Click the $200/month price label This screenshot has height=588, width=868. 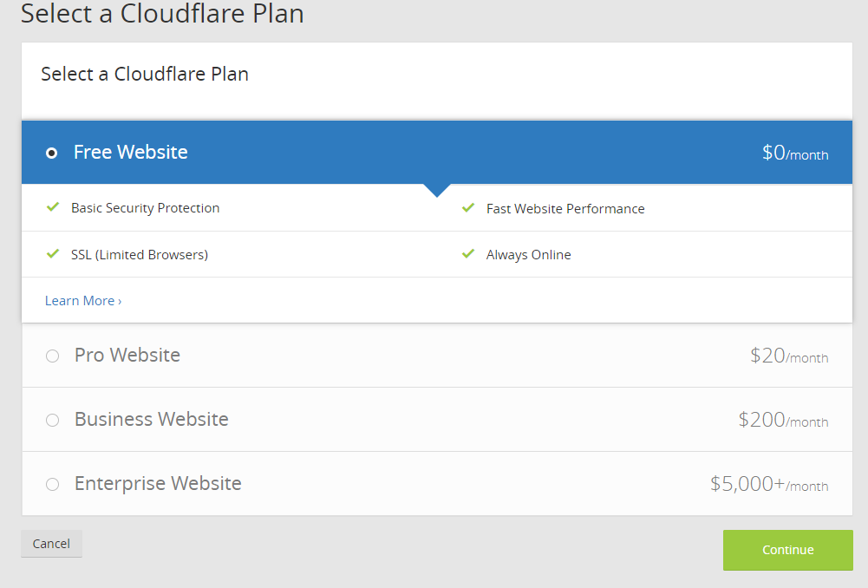click(783, 420)
